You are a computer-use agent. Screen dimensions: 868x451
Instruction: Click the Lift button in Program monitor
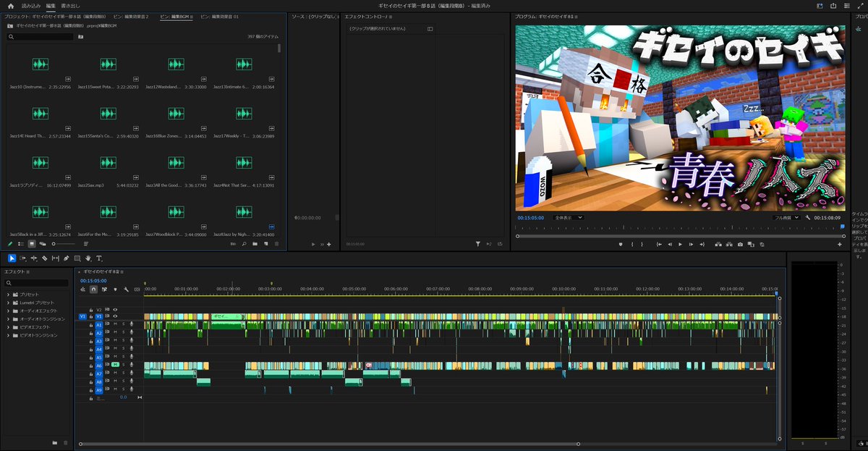(718, 245)
